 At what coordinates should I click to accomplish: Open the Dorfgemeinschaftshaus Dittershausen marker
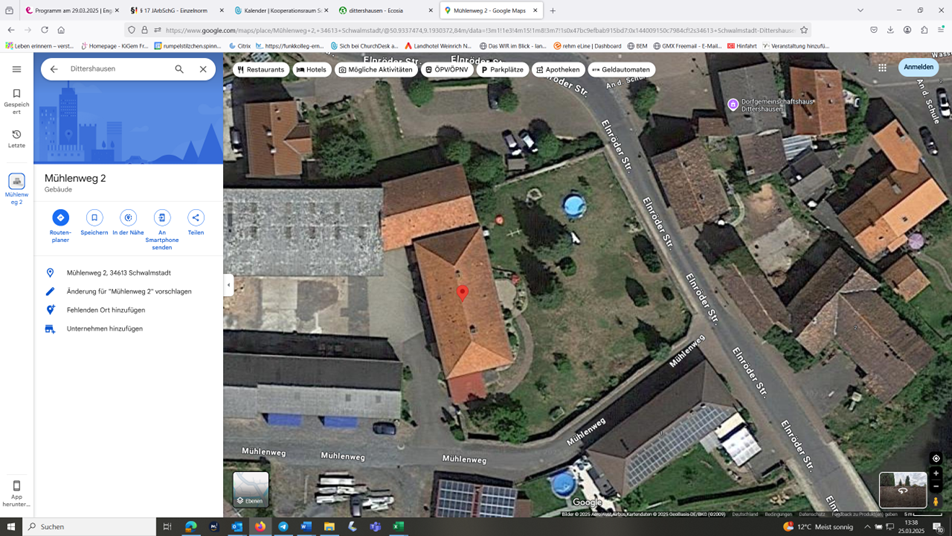[x=733, y=104]
